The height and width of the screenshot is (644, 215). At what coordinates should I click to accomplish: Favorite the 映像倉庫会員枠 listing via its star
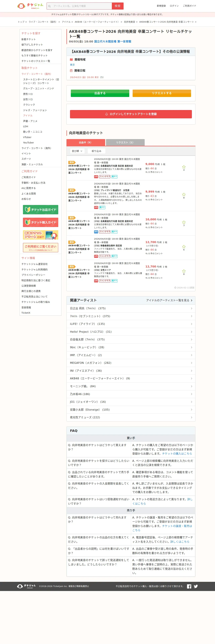[x=184, y=246]
